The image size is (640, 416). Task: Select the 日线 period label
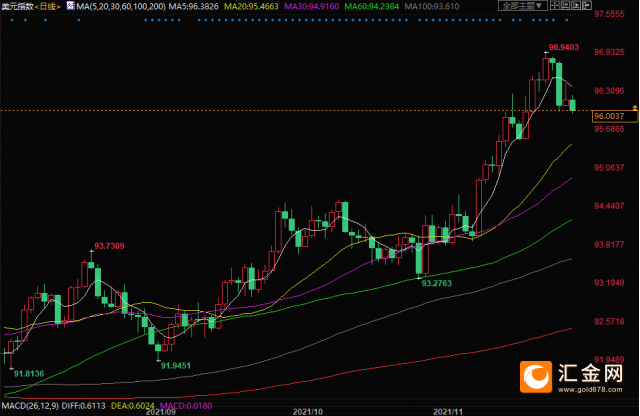coord(48,7)
